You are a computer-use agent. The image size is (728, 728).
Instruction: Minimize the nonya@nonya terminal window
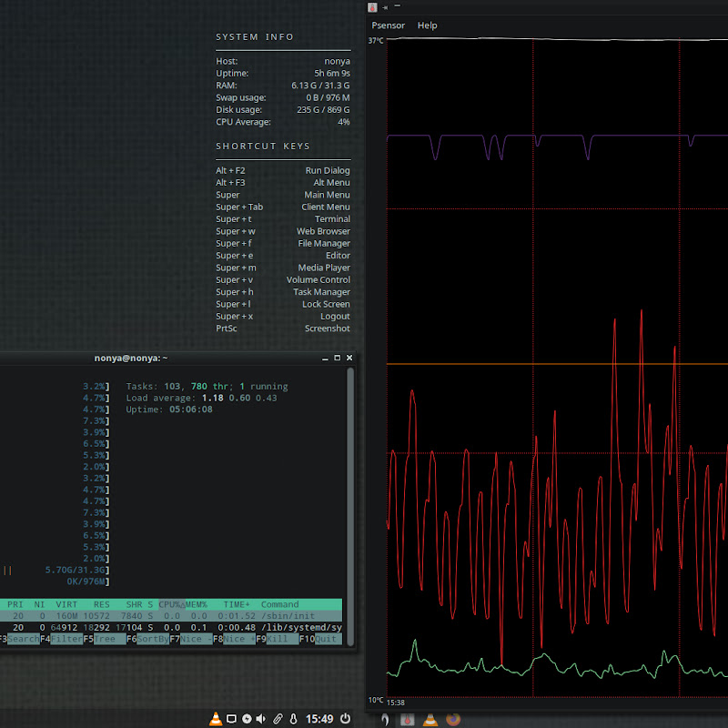click(x=325, y=358)
